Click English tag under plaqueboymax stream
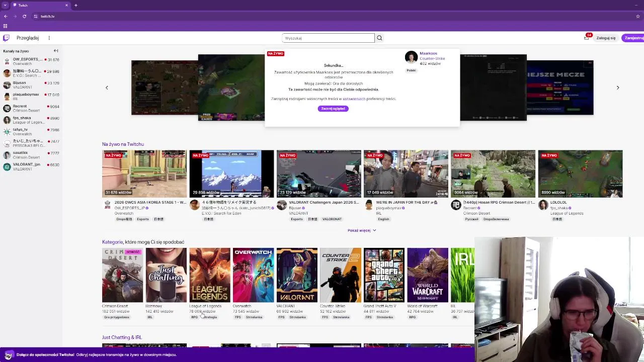 tap(383, 219)
